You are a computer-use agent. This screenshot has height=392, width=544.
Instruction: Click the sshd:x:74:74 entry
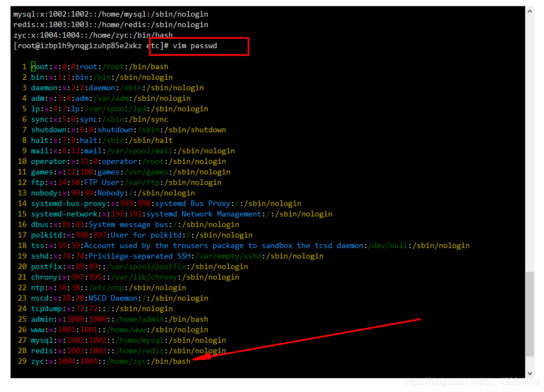177,256
